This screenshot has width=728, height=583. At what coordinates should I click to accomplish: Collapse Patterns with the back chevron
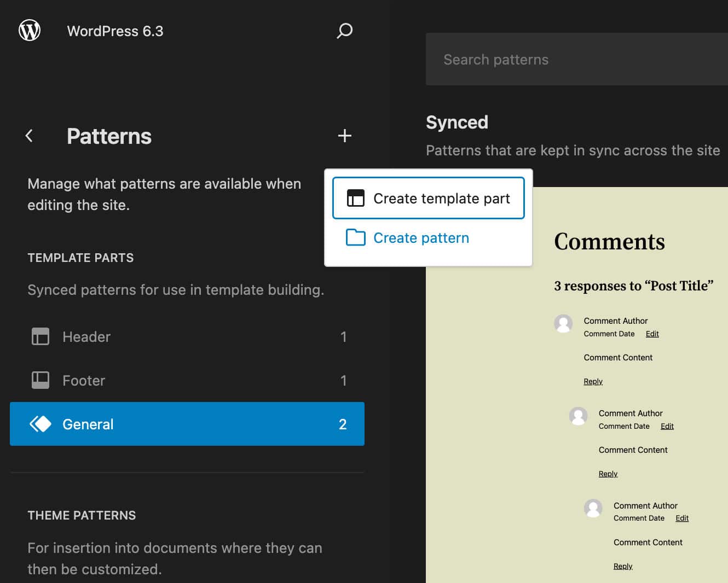pos(28,136)
